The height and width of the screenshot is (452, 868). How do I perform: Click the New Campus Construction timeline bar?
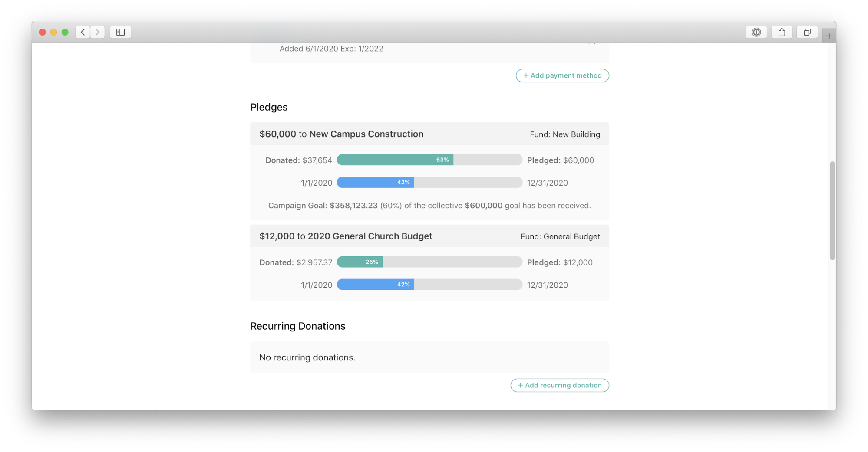[x=429, y=183]
